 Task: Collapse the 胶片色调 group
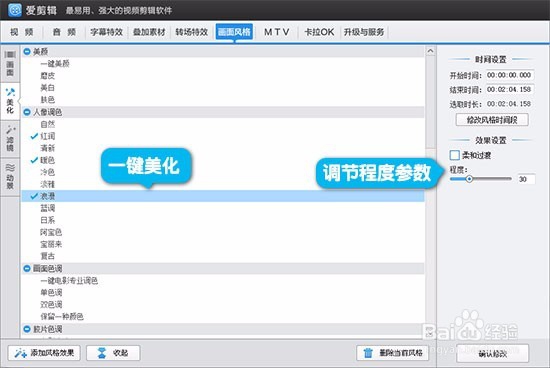pyautogui.click(x=27, y=329)
